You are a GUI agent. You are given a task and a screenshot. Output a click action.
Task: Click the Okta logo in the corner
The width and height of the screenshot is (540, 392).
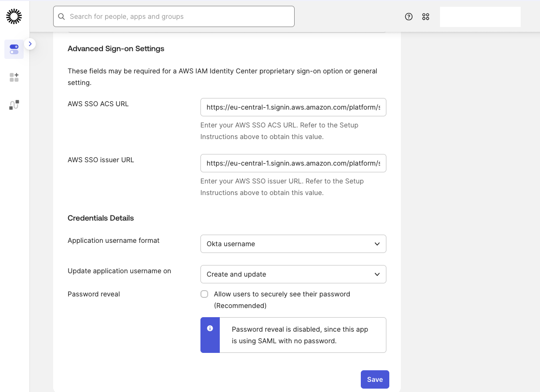14,16
